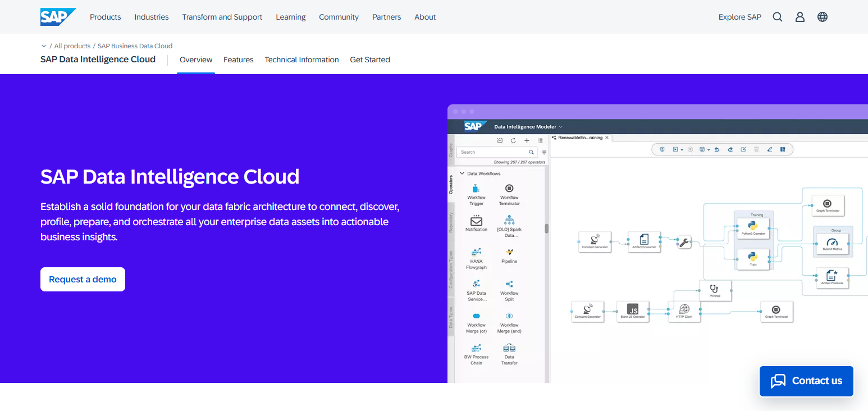Click the filter icon beside the Search box
868x411 pixels.
tap(544, 152)
